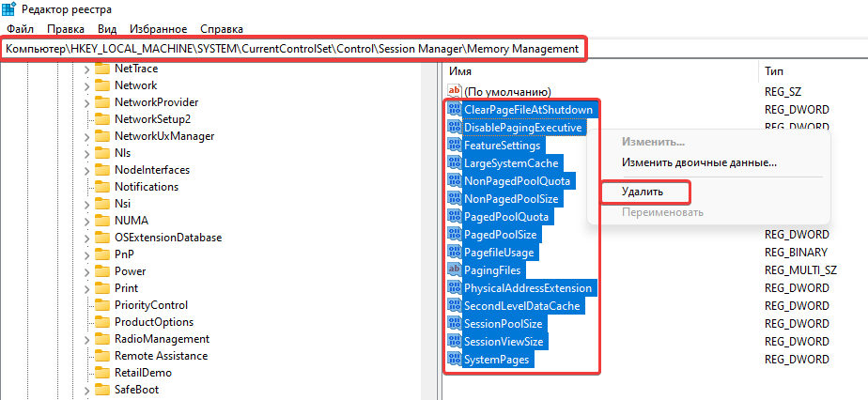This screenshot has height=400, width=868.
Task: Click the PagingFiles multi-string value icon
Action: (455, 270)
